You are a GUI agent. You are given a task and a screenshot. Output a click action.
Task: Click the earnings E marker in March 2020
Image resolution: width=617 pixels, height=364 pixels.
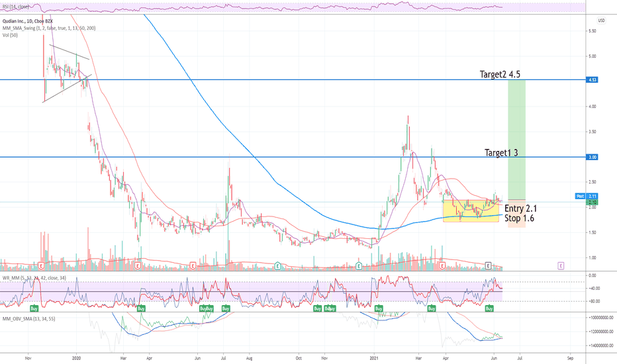[138, 266]
